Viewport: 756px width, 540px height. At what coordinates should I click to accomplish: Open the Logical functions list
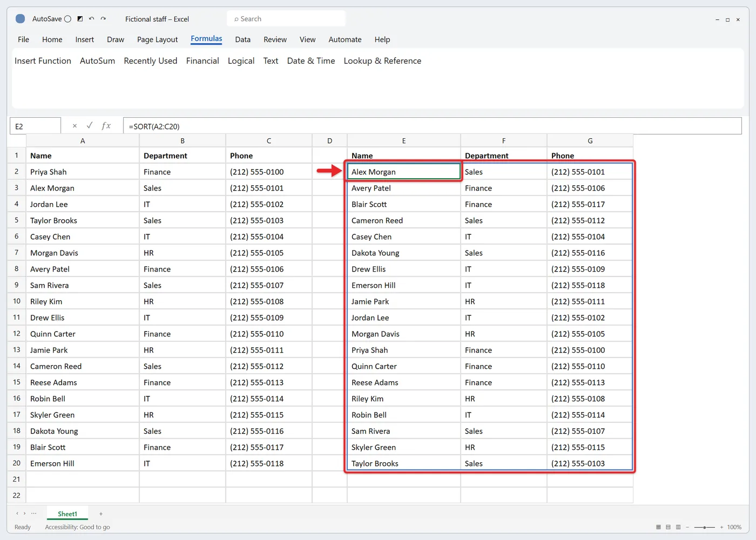pyautogui.click(x=241, y=61)
